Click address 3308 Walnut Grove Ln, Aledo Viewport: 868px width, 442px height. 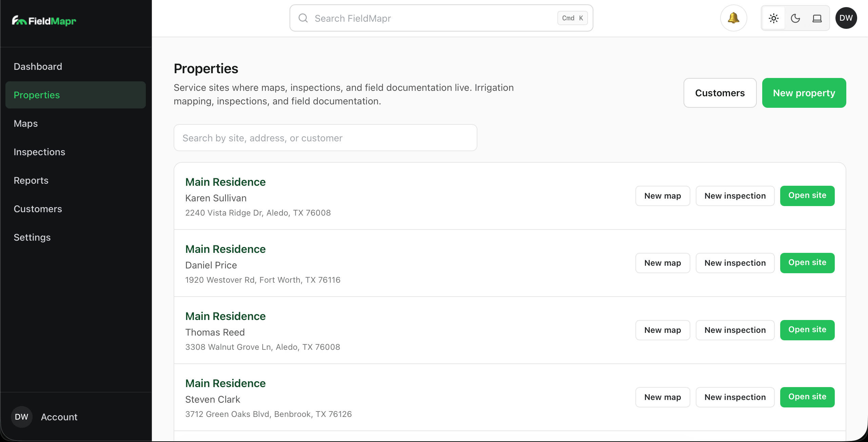(263, 347)
